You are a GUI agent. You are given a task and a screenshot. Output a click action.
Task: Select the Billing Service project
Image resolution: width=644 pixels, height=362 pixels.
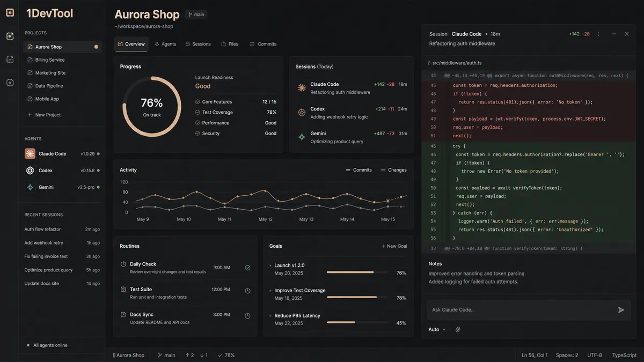(62, 60)
